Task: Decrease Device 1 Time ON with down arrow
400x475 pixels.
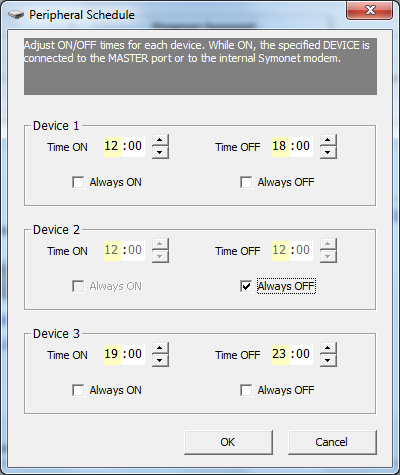Action: pos(160,152)
